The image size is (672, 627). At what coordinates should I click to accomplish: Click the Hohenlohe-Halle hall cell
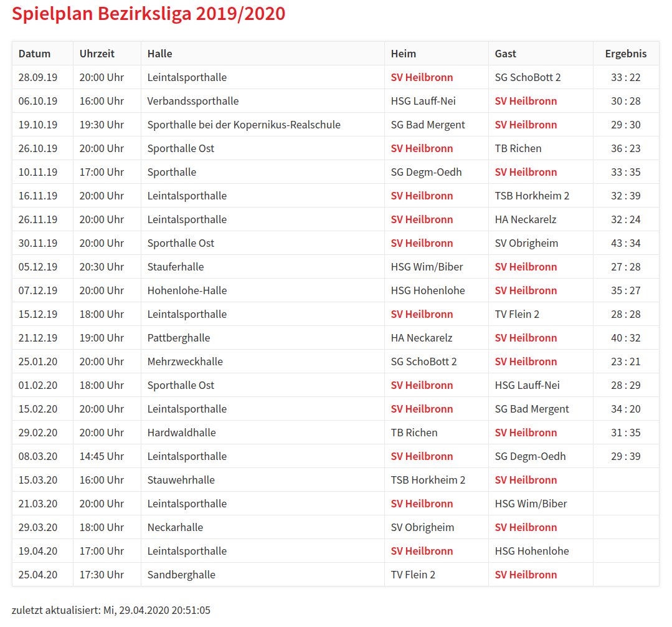(187, 290)
